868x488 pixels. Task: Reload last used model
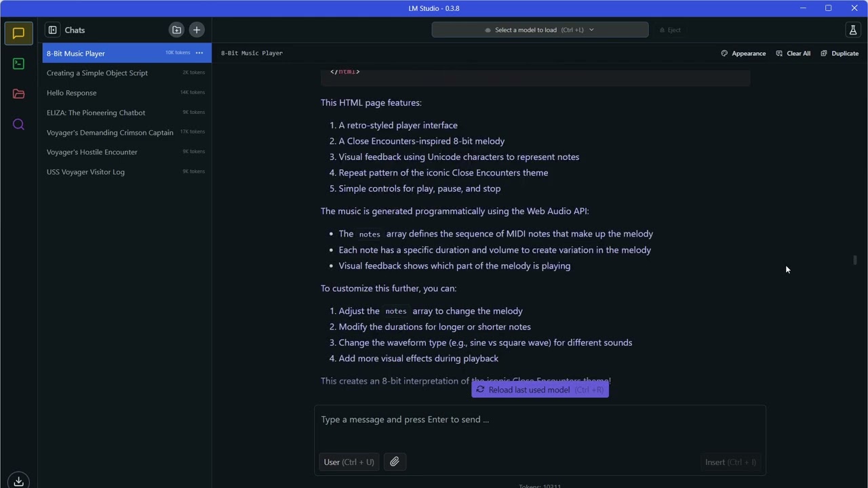point(540,390)
